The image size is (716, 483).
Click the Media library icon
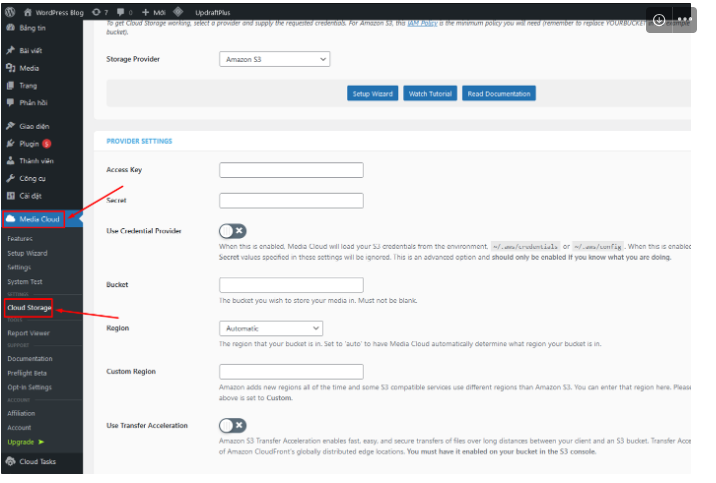pos(11,68)
